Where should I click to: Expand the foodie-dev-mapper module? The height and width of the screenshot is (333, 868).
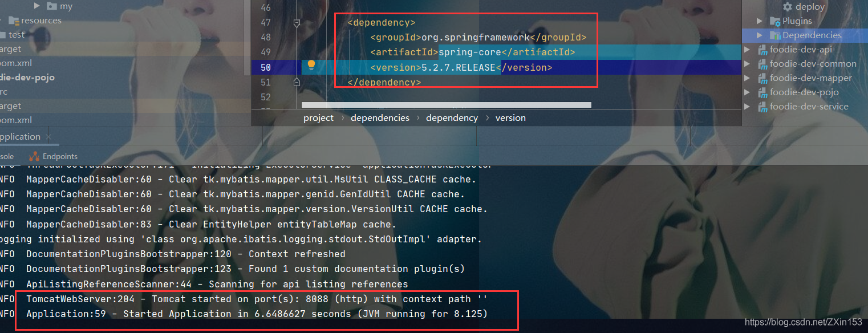[x=748, y=78]
